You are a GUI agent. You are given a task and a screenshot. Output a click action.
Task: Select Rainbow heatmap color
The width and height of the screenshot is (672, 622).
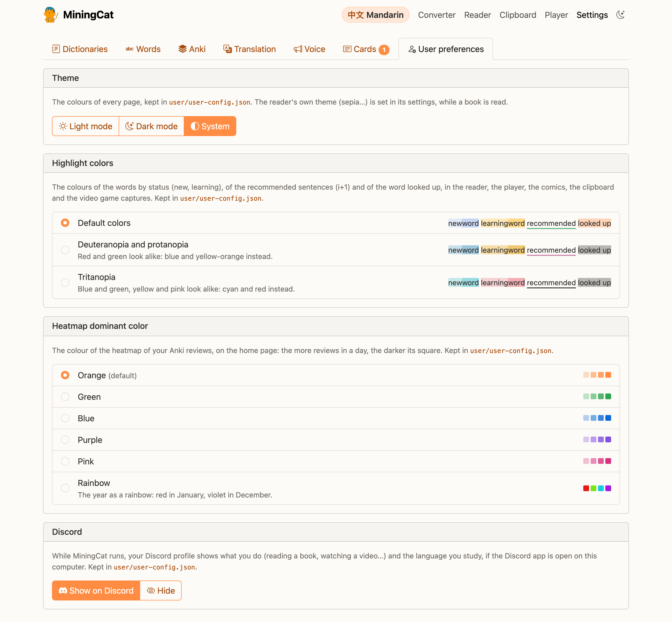point(336,488)
